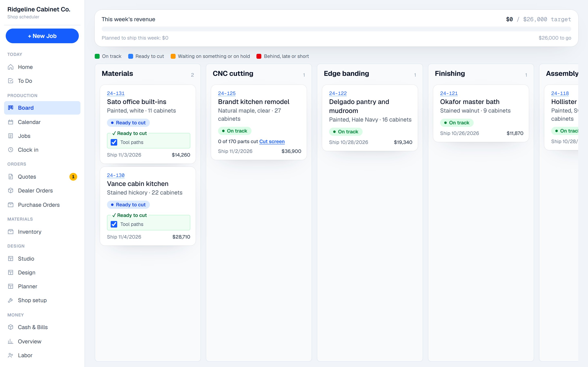The image size is (588, 367).
Task: Click the Dealer Orders box icon
Action: pos(10,191)
